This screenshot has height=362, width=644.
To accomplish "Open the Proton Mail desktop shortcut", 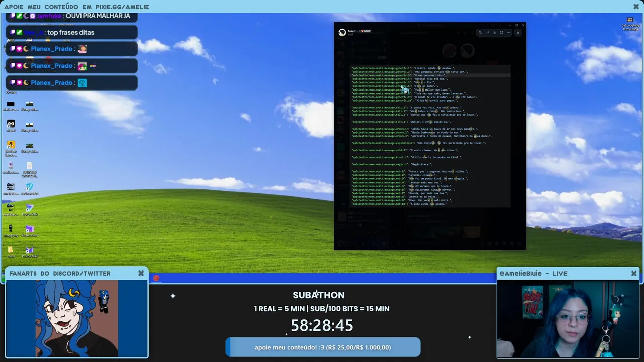I will click(x=30, y=252).
